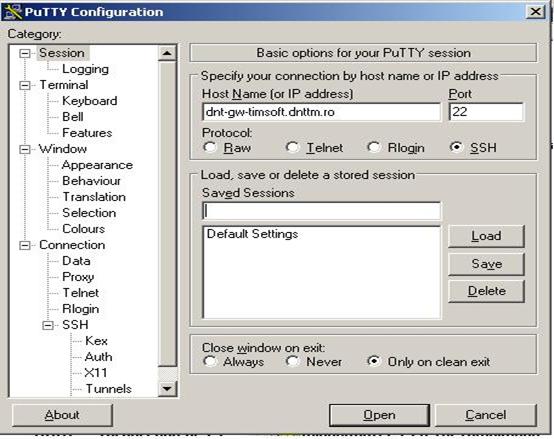This screenshot has width=554, height=439.
Task: Open the Auth settings category
Action: 98,357
